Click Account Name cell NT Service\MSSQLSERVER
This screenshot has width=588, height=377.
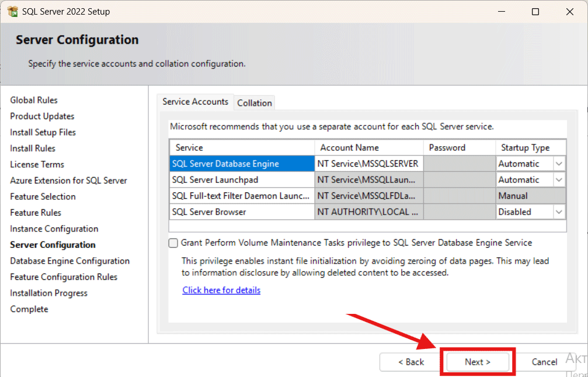click(368, 164)
